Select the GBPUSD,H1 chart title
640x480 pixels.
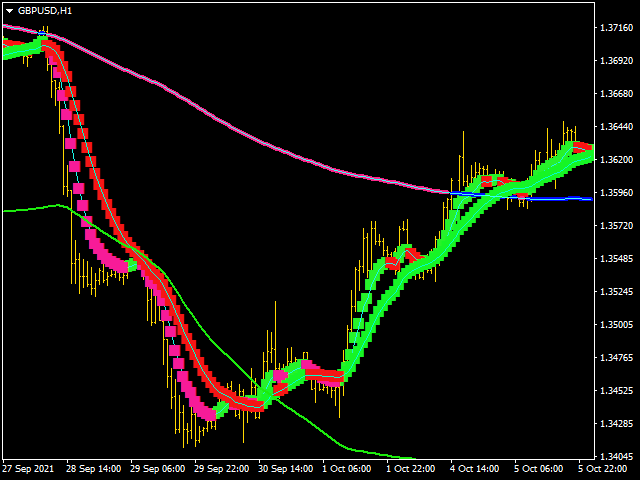pos(45,11)
